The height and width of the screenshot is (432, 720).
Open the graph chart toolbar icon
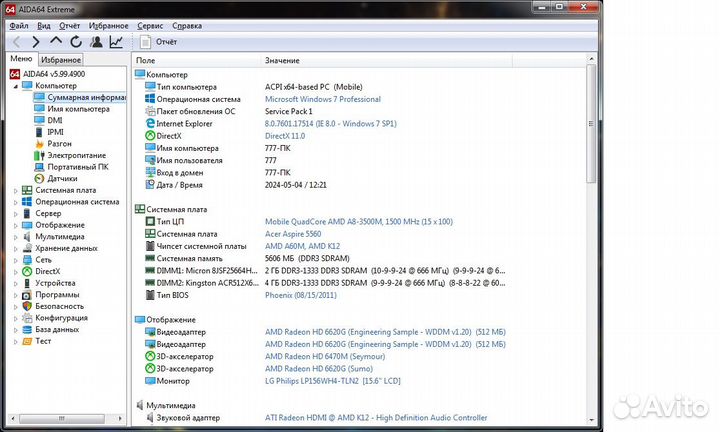click(x=116, y=42)
